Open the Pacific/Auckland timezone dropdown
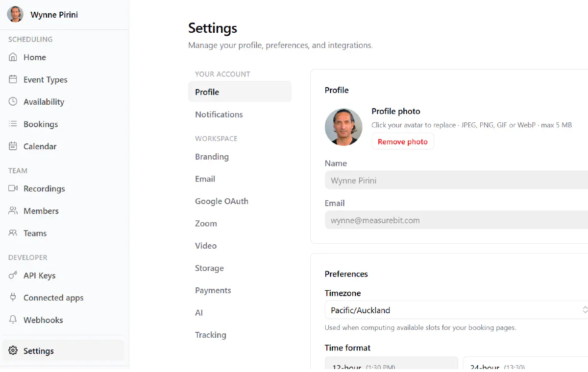588x372 pixels. coord(456,310)
